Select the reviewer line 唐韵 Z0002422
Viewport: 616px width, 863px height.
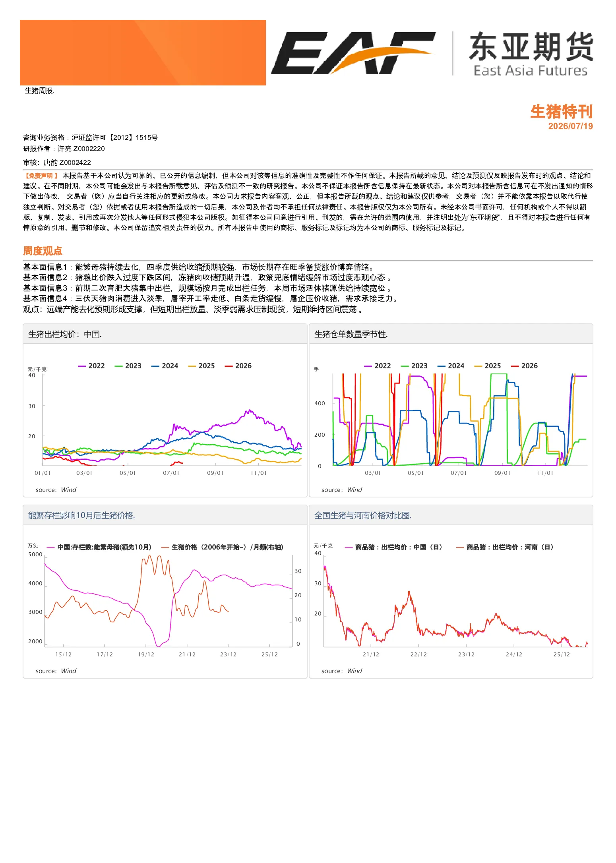pyautogui.click(x=57, y=163)
